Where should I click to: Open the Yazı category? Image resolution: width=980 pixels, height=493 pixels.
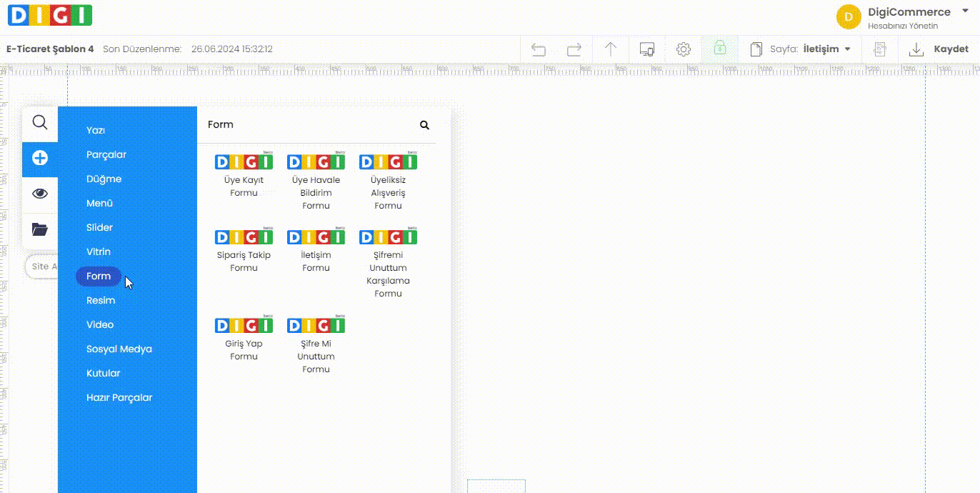tap(96, 130)
